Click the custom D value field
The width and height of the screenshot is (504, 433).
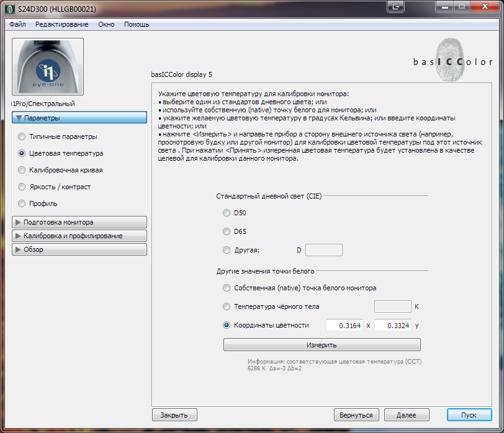click(323, 250)
